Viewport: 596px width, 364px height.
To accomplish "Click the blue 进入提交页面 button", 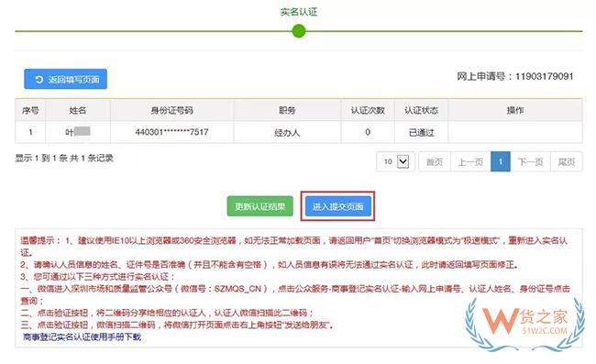I will [338, 206].
